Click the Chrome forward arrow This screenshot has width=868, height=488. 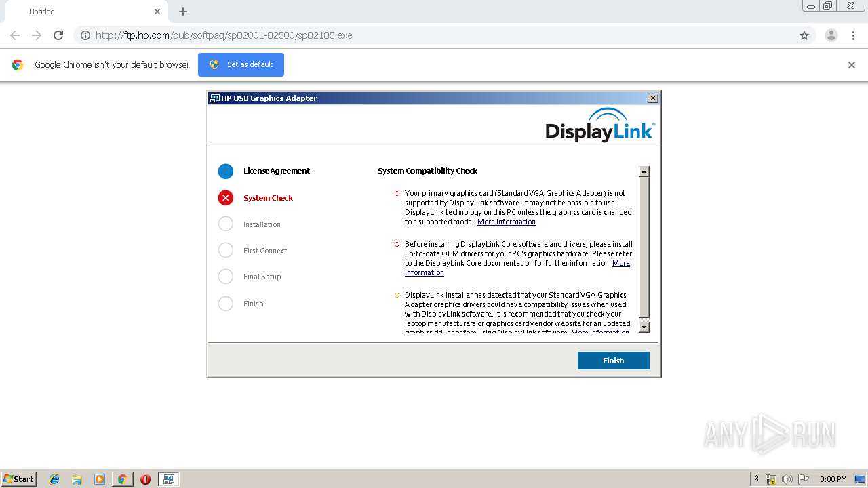pyautogui.click(x=37, y=35)
